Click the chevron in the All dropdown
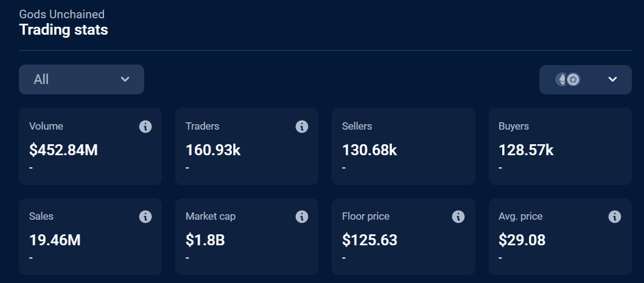Screen dimensions: 644x283 click(x=125, y=80)
